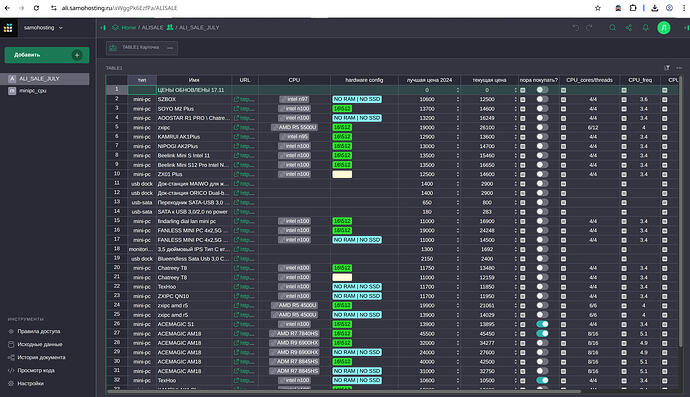Expand the small box in SZBOX CPU_cores cell
690x397 pixels.
[x=563, y=99]
